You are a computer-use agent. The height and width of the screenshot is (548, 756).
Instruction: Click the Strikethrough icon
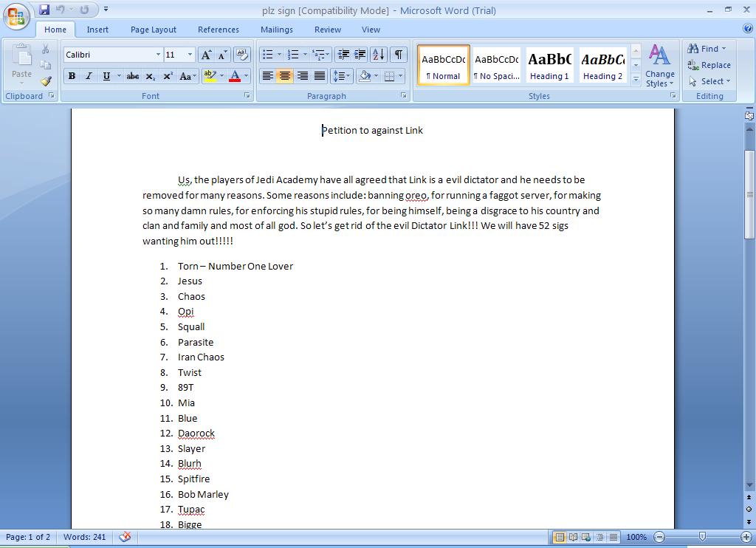point(133,76)
